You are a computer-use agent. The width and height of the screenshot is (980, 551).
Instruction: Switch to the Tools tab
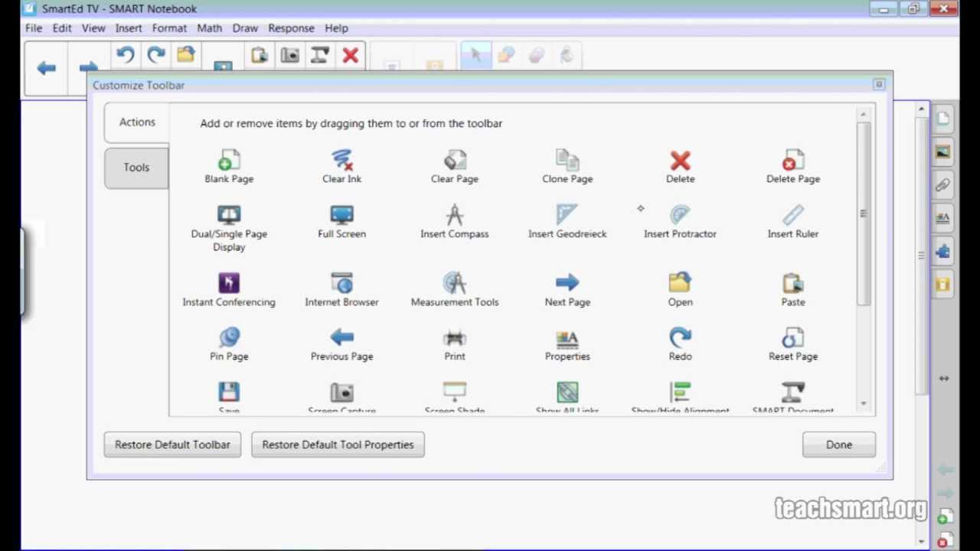pos(136,168)
